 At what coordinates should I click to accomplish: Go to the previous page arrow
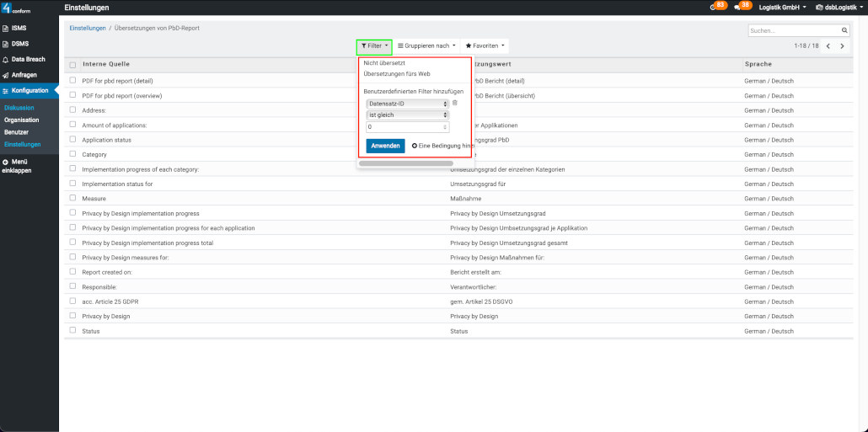[828, 45]
